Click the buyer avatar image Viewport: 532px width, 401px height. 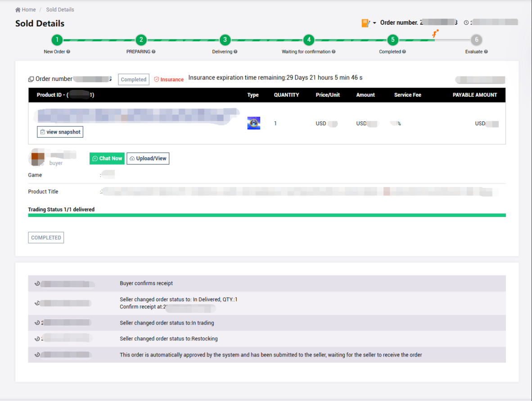coord(37,158)
